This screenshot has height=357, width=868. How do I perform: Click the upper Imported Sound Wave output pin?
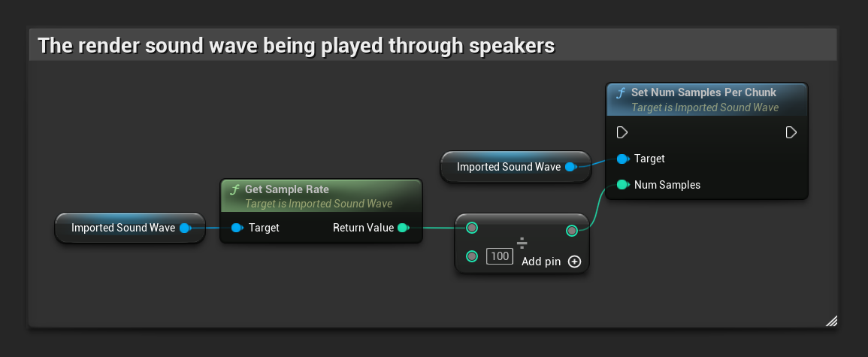tap(570, 167)
